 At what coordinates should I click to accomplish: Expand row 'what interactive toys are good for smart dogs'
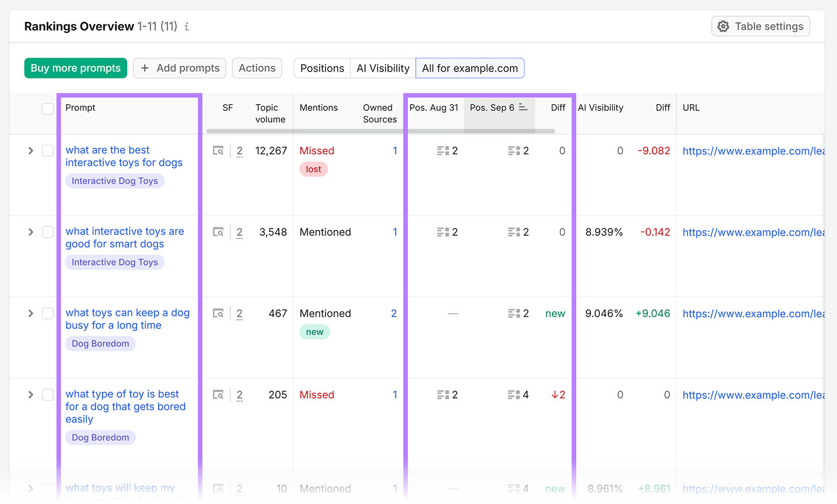[31, 232]
